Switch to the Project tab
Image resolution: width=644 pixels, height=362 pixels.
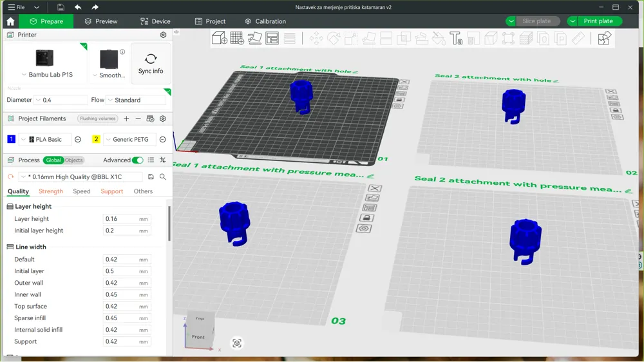[211, 21]
